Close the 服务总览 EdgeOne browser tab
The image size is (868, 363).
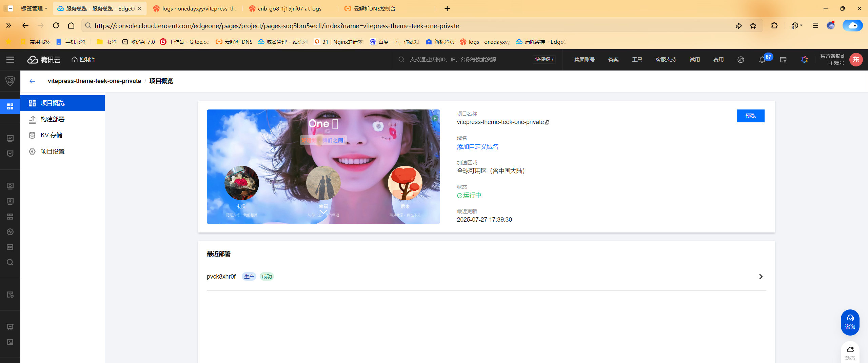pos(140,8)
